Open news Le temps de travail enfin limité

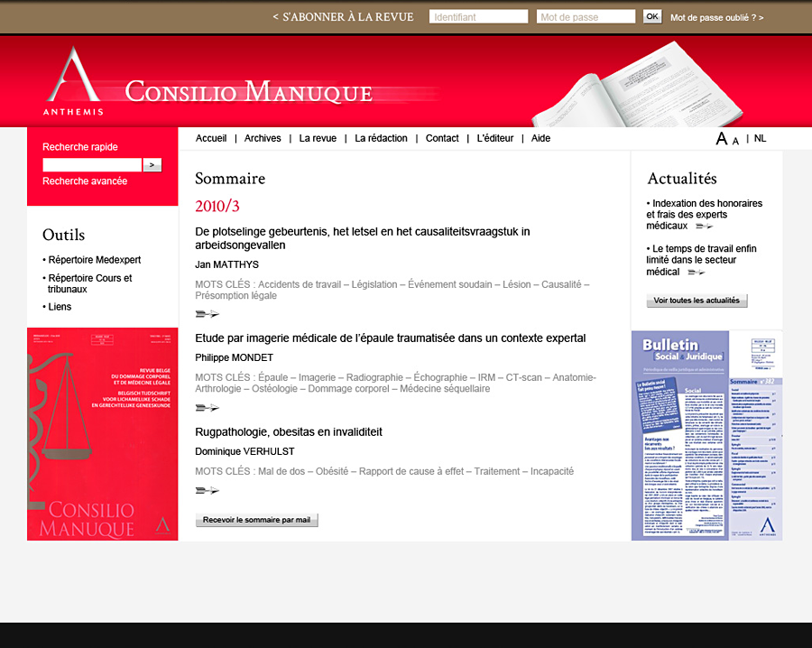(x=701, y=260)
